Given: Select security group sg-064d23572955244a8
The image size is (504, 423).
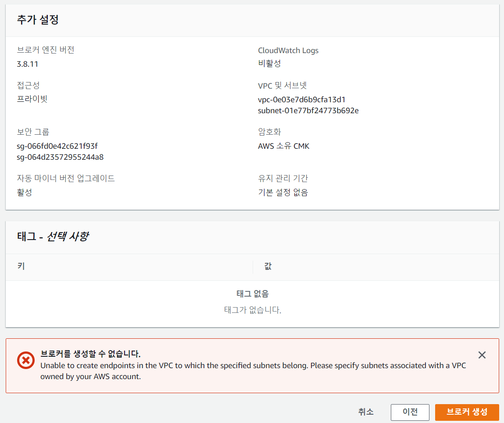Looking at the screenshot, I should click(x=60, y=157).
